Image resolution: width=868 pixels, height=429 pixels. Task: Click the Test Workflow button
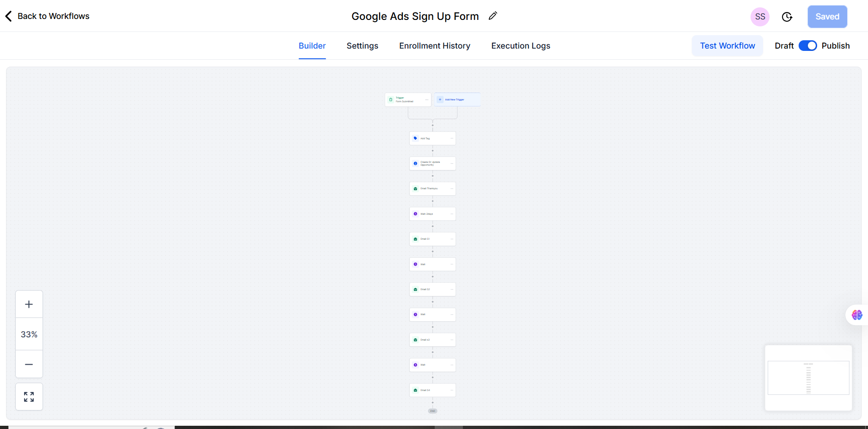point(727,46)
